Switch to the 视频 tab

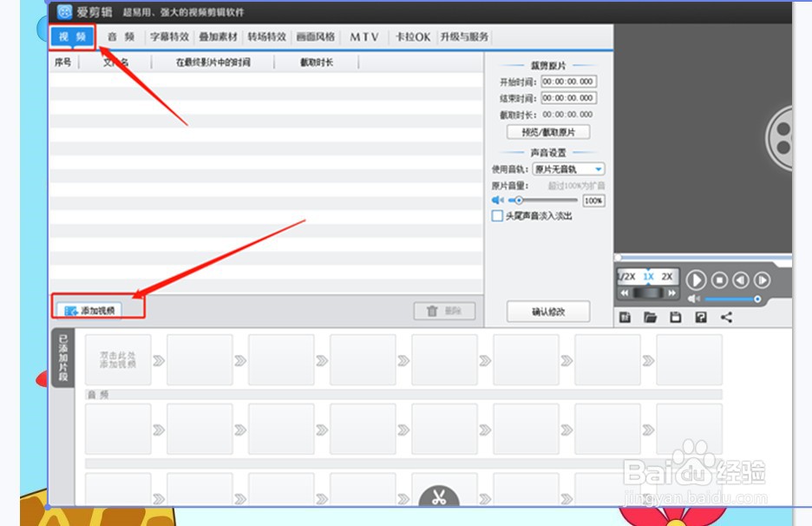click(73, 36)
